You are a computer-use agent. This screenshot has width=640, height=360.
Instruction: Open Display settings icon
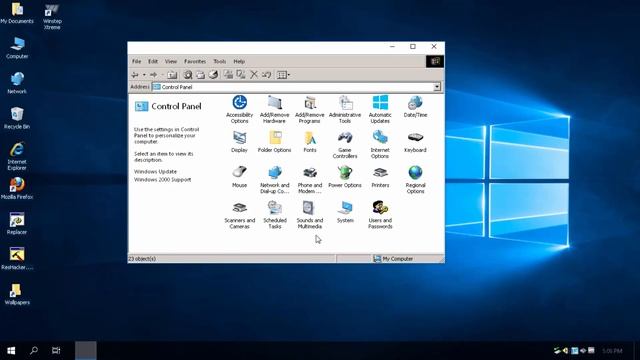point(240,142)
